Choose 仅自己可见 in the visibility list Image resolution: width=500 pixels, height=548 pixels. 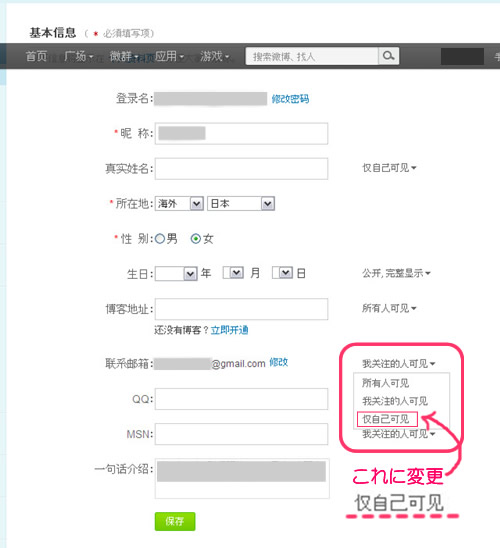(387, 419)
